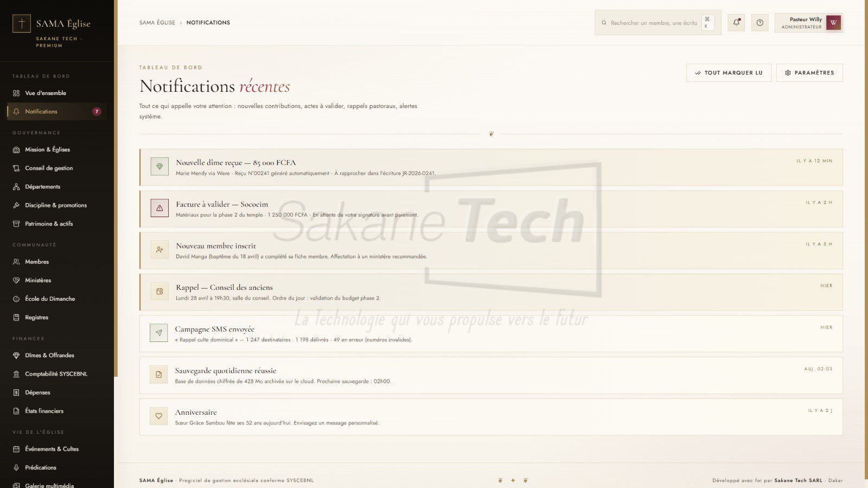
Task: Click the Marie Mendy via Wave detail line
Action: point(305,174)
